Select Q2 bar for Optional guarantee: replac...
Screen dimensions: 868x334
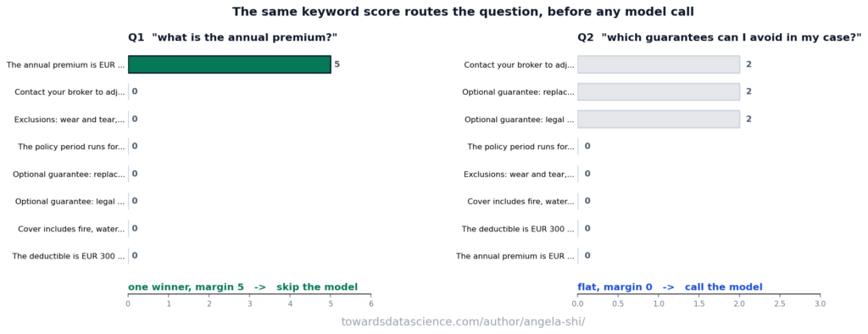[x=659, y=92]
